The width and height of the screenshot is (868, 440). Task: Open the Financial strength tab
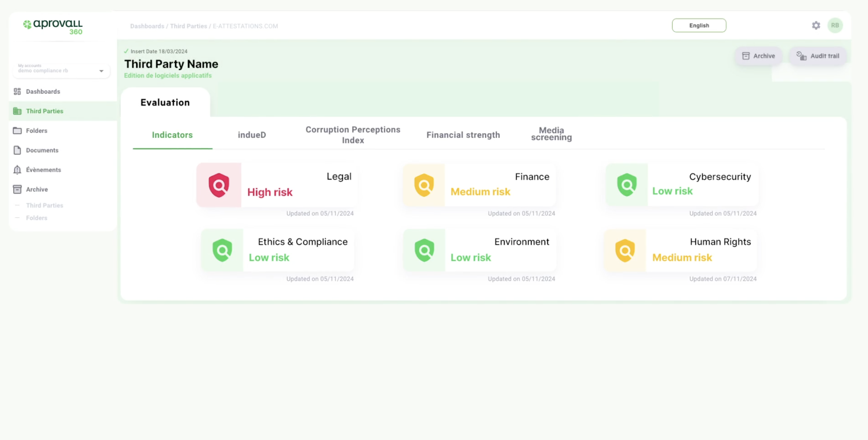point(463,135)
